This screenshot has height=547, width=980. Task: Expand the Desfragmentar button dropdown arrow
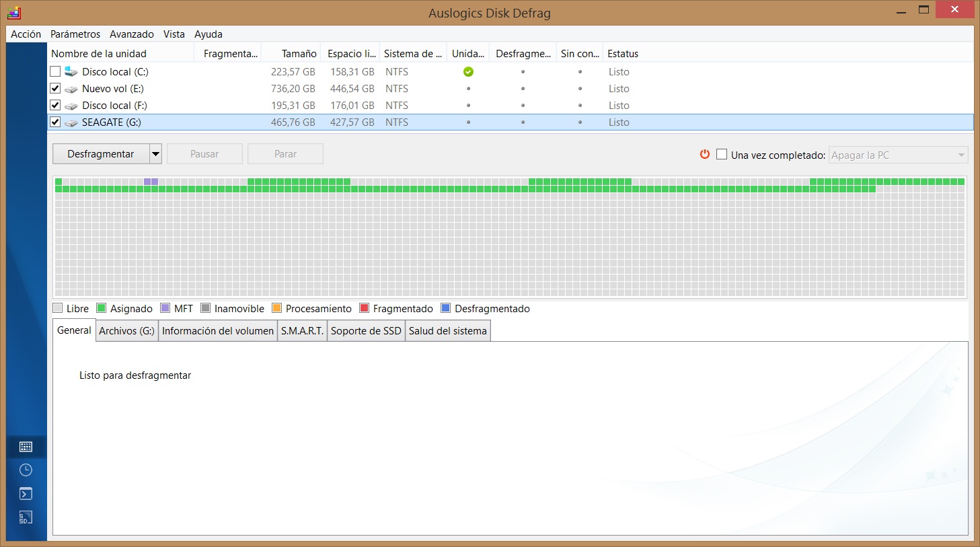pos(155,154)
